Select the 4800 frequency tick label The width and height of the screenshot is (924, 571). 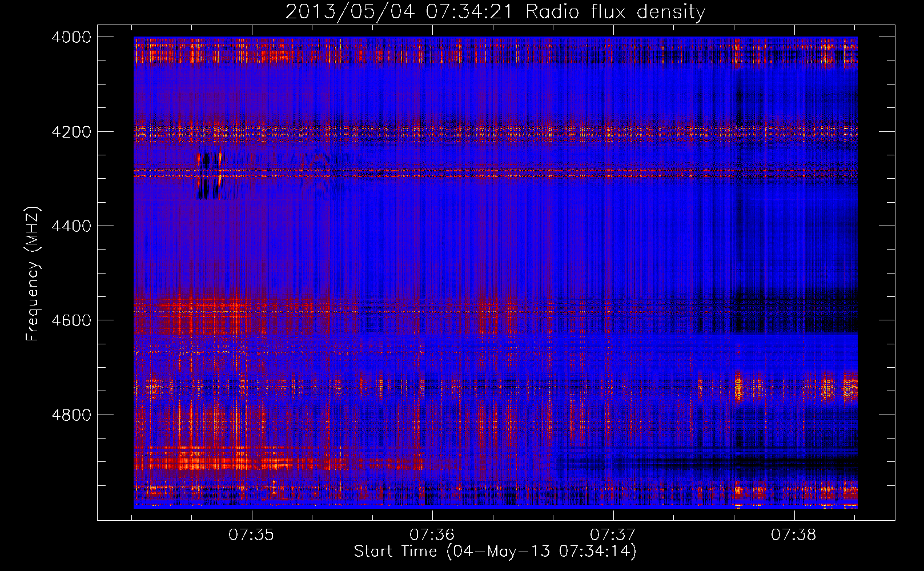point(71,415)
